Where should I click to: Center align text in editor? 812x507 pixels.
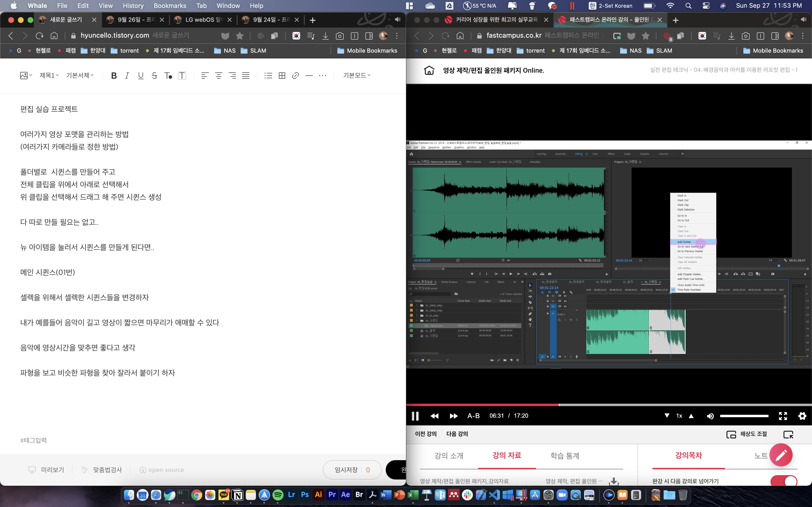[218, 75]
